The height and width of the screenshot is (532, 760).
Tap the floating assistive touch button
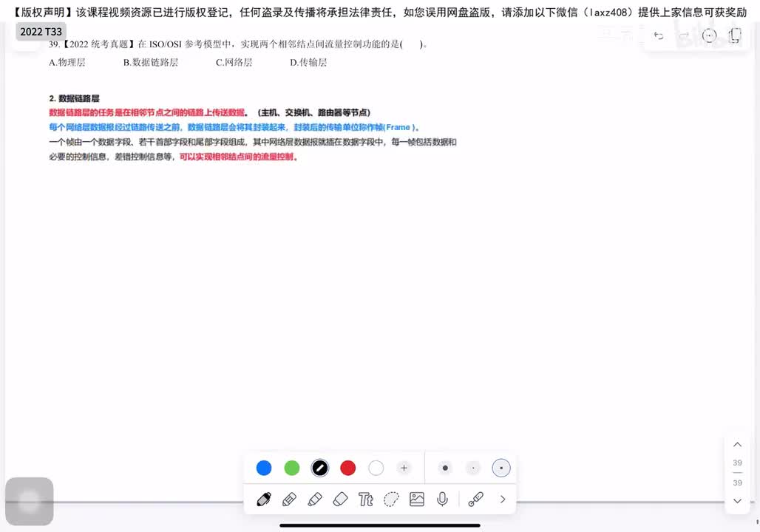[29, 502]
